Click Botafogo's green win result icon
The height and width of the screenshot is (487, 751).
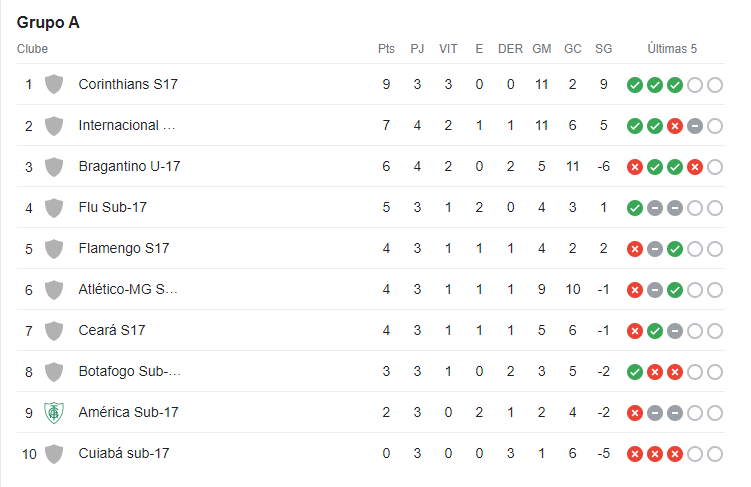635,372
